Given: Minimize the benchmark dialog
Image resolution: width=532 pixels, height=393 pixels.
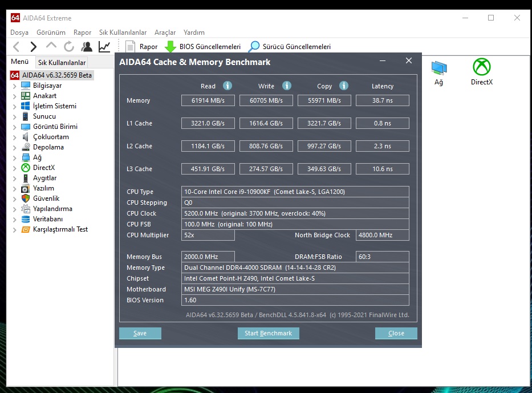Looking at the screenshot, I should (x=383, y=61).
